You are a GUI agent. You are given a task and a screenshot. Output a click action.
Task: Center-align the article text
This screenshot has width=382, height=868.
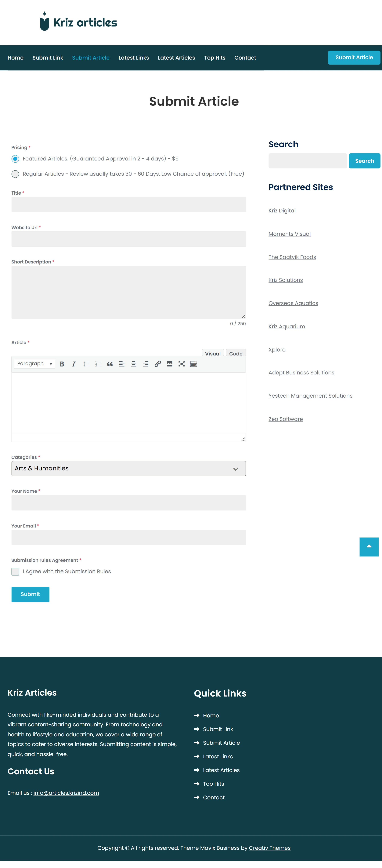[x=134, y=364]
